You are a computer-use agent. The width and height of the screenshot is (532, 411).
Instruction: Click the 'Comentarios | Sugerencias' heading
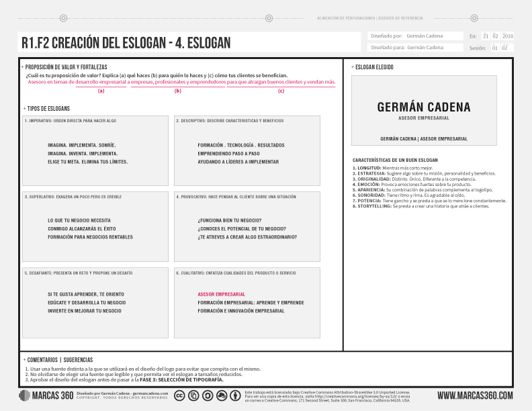[x=60, y=360]
